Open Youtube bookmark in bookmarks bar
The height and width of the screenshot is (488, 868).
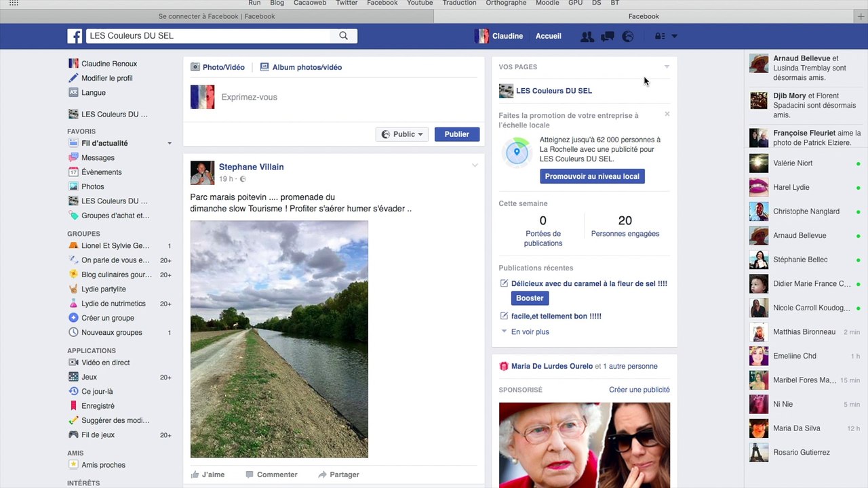pyautogui.click(x=420, y=3)
